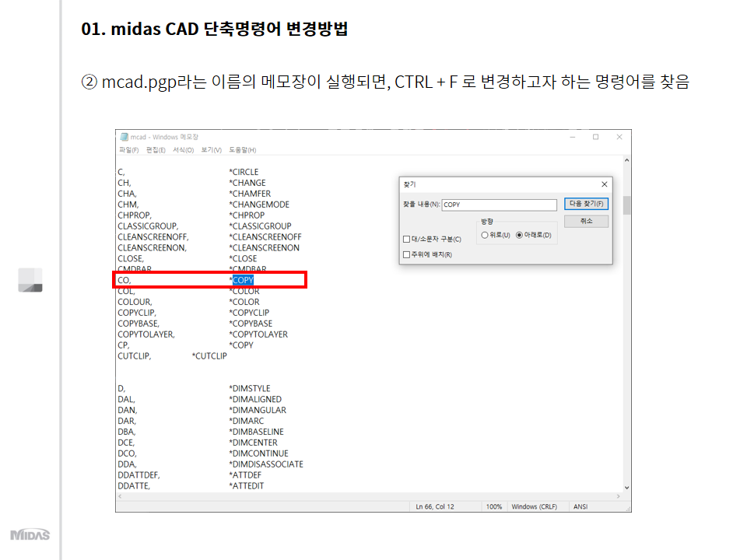This screenshot has height=560, width=747.
Task: Click the '*CHAMFER' command text
Action: (250, 194)
